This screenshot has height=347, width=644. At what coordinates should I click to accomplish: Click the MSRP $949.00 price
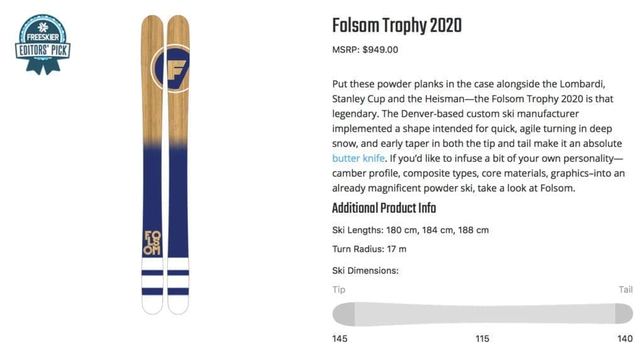(x=365, y=49)
